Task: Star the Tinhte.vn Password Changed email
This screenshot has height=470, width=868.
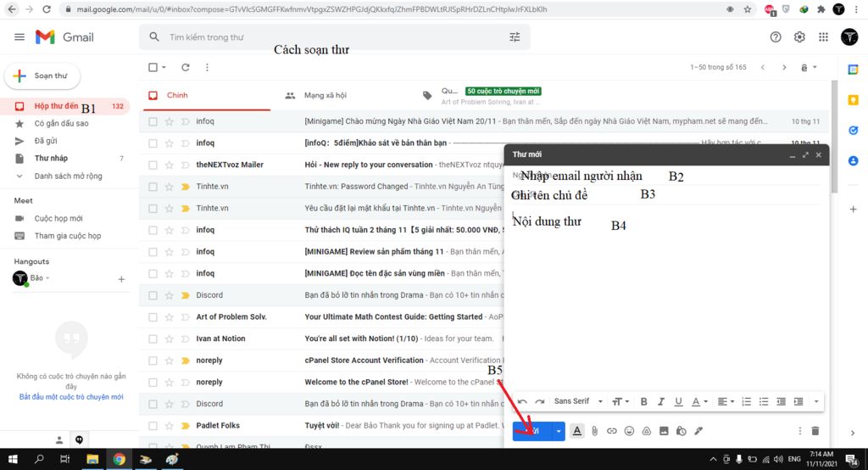Action: coord(169,187)
